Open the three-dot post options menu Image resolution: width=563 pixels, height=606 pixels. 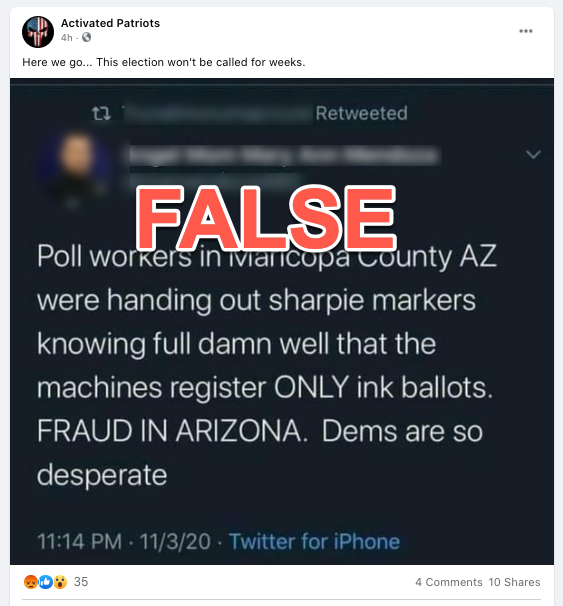pyautogui.click(x=526, y=31)
